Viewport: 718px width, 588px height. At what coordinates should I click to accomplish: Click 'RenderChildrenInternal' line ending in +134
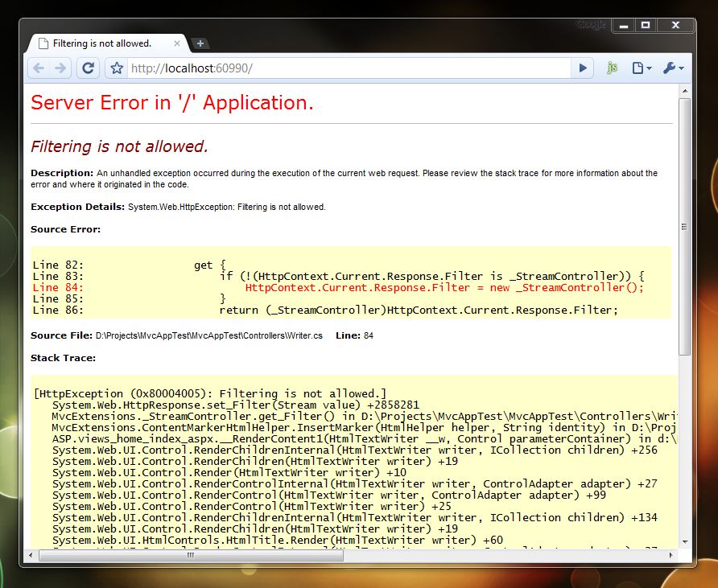[355, 517]
